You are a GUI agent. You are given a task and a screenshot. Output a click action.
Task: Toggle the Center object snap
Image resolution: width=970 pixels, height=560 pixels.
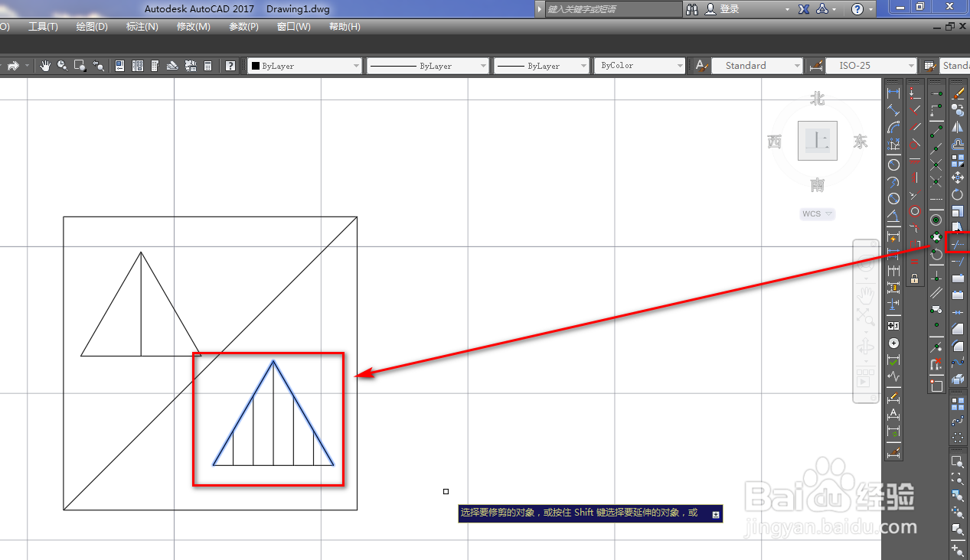click(x=936, y=220)
